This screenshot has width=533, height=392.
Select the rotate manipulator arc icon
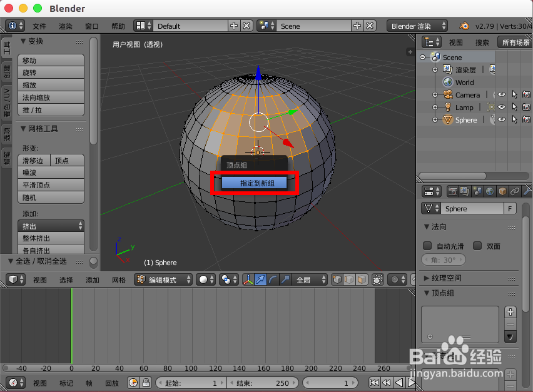tap(272, 279)
